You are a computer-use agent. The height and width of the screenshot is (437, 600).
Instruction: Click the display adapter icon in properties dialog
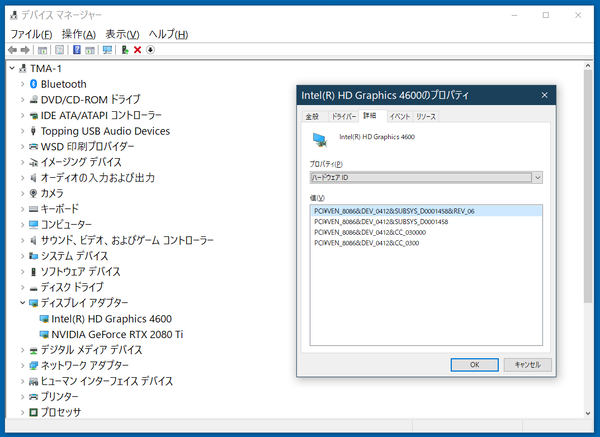coord(320,140)
